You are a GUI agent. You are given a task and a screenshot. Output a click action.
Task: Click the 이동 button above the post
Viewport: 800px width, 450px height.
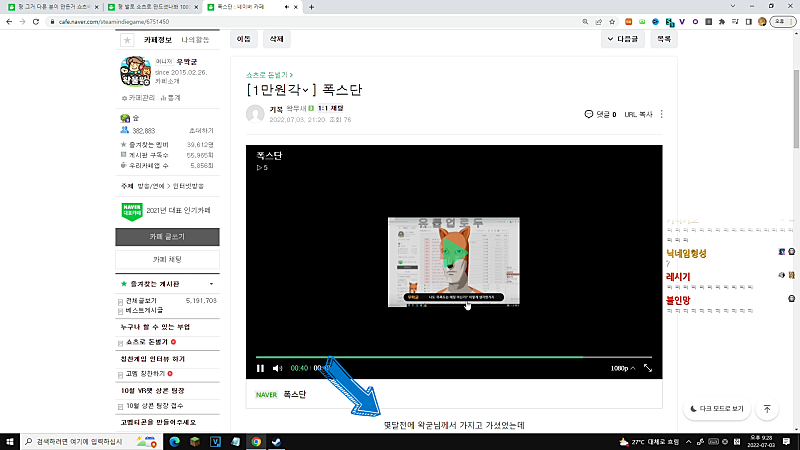244,39
